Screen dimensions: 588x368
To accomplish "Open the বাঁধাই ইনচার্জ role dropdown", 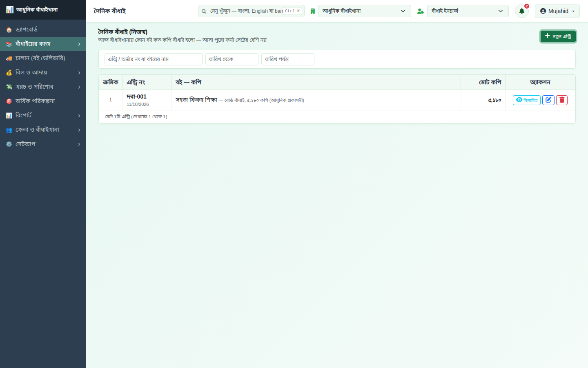I will point(468,11).
